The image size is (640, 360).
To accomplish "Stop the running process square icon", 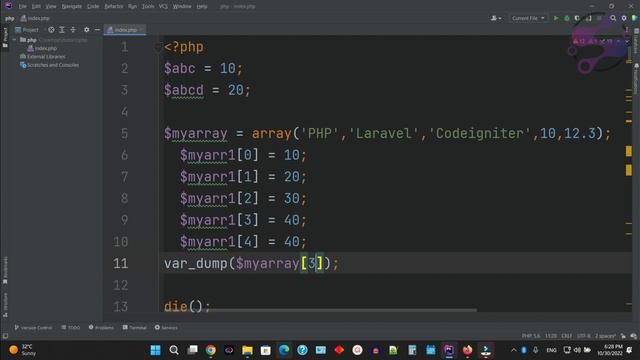I will pos(599,18).
